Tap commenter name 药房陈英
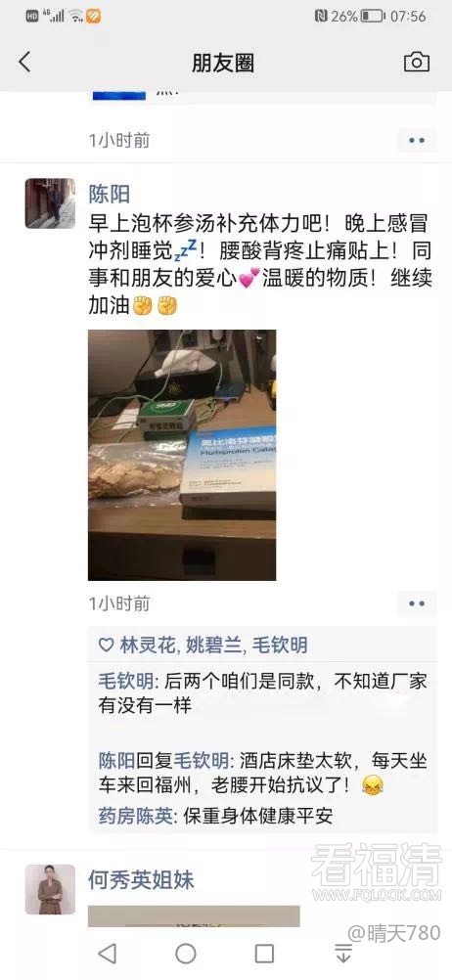452x980 pixels. pos(134,815)
